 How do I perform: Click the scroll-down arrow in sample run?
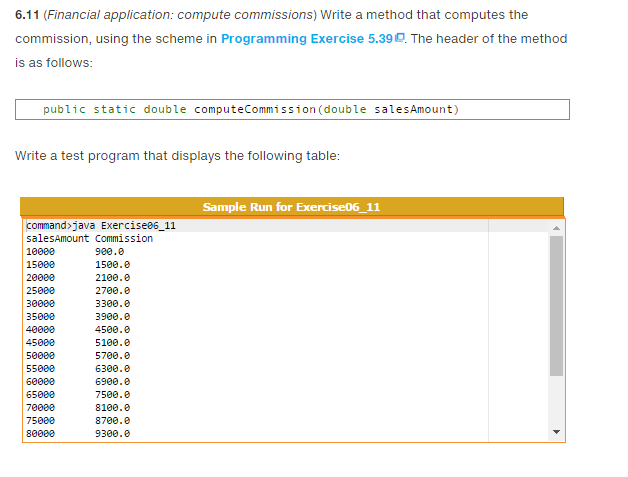(x=556, y=432)
